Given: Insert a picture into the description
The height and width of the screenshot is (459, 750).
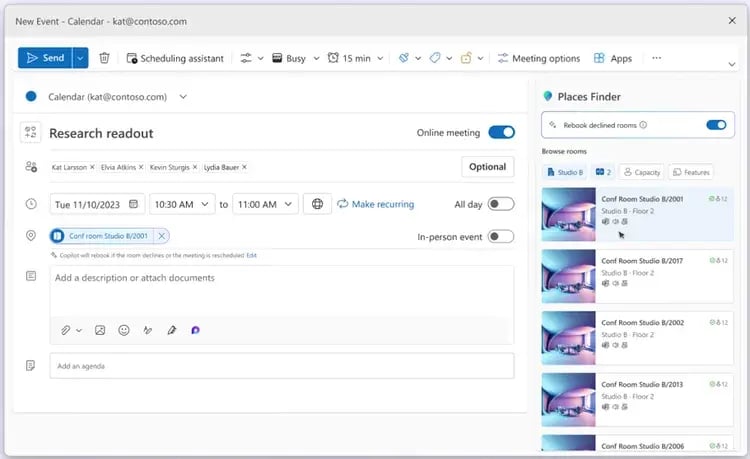Looking at the screenshot, I should tap(100, 330).
